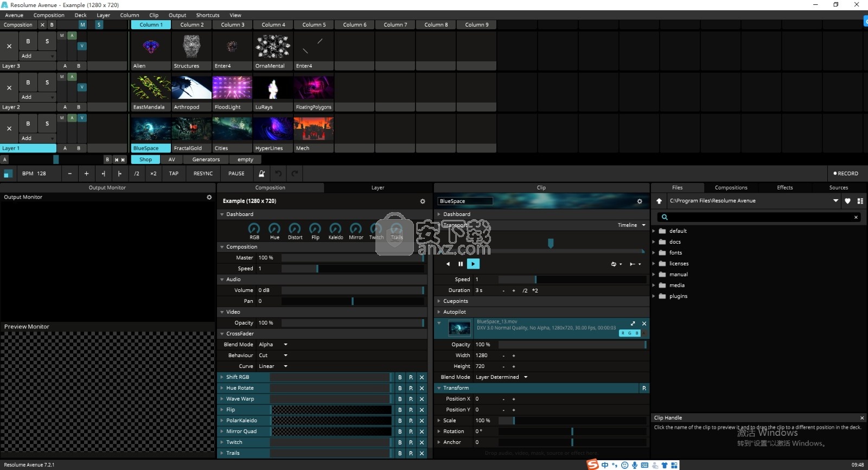The image size is (868, 470).
Task: Expand BlueSpace_13.mov source to fullscreen icon
Action: pyautogui.click(x=633, y=323)
